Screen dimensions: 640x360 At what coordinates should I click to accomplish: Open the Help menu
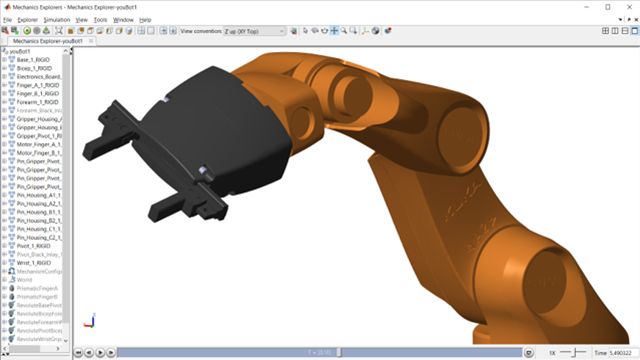145,20
